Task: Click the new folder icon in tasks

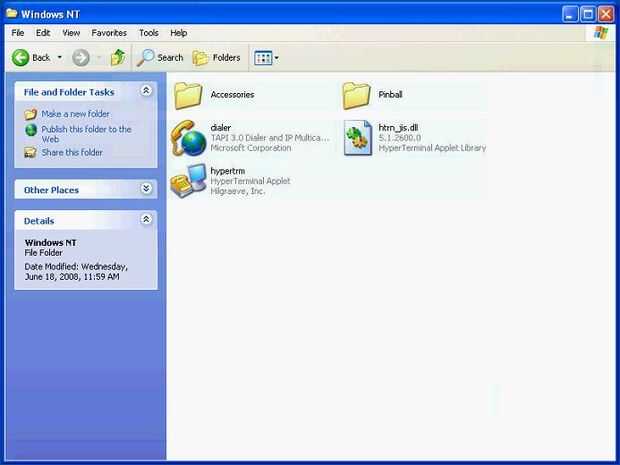Action: coord(30,114)
